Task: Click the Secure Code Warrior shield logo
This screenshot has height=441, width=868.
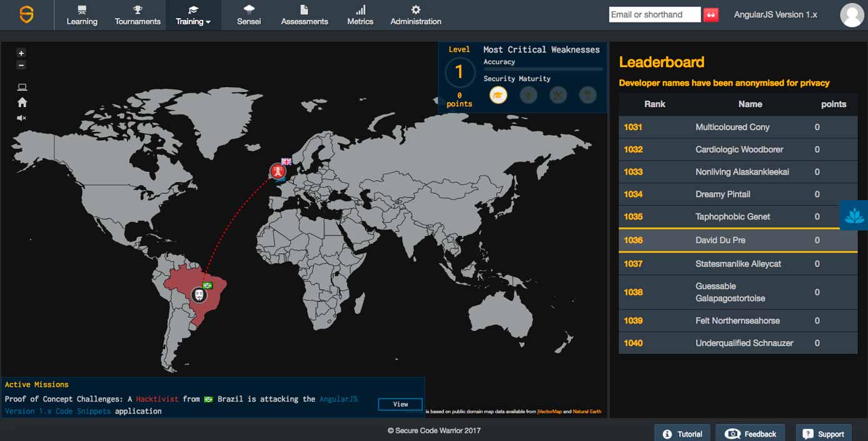Action: point(27,14)
